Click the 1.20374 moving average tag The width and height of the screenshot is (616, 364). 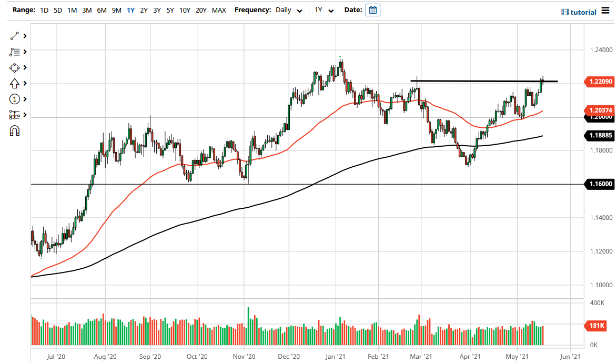coord(600,110)
